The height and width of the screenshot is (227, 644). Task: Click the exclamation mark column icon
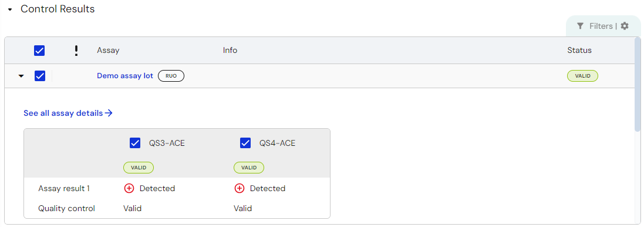coord(76,51)
